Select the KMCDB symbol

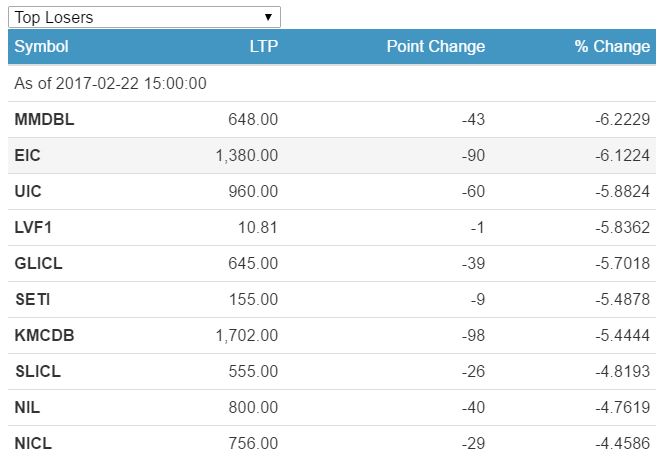tap(44, 336)
